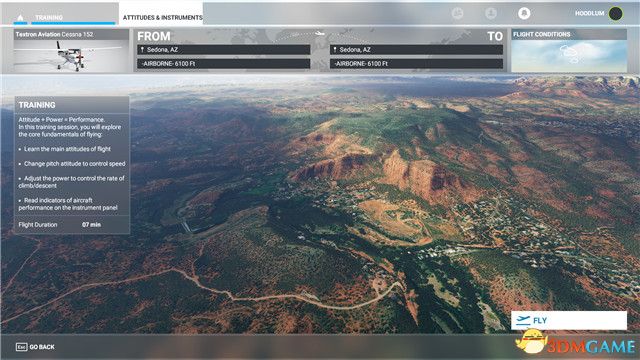Click the '07 min' duration value
Viewport: 640px width, 360px height.
(91, 224)
